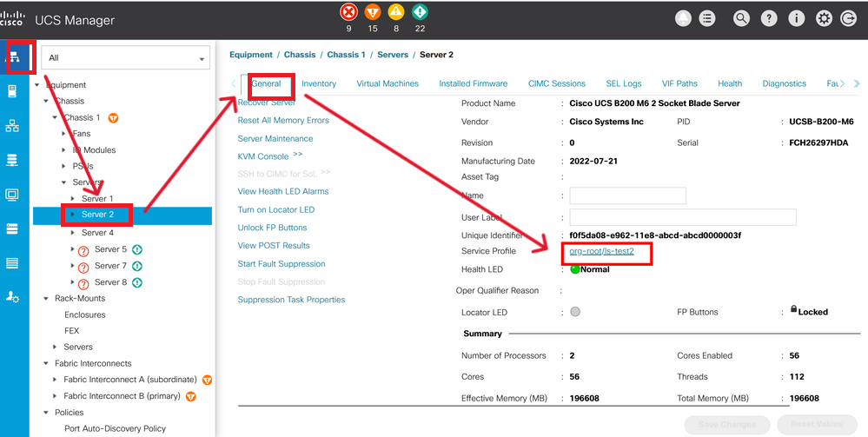Collapse the Policies tree node
The width and height of the screenshot is (868, 437).
[x=46, y=412]
